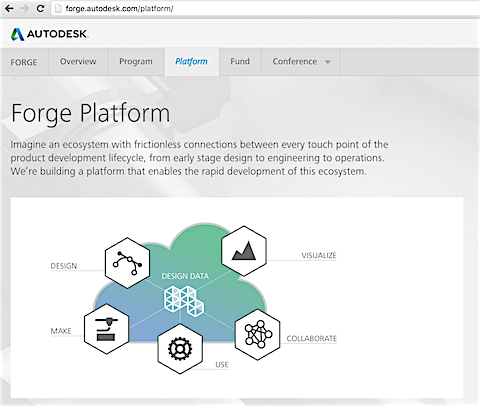Select the Platform tab
This screenshot has height=406, width=480.
click(x=192, y=62)
